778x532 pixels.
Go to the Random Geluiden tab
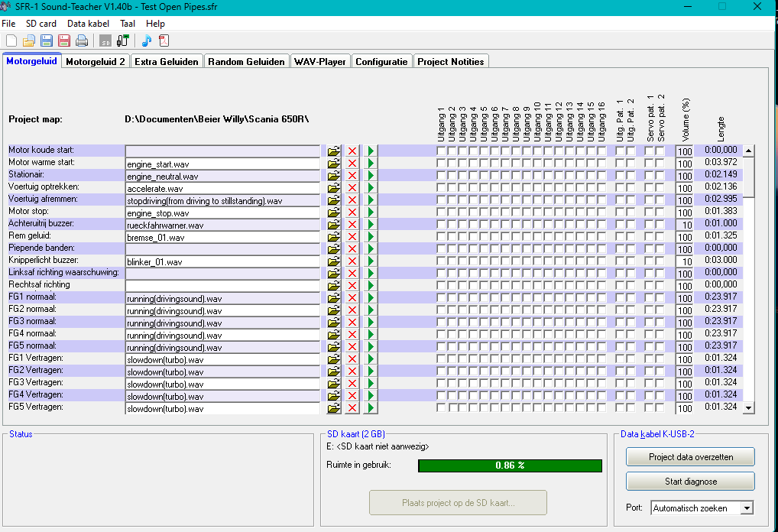click(246, 62)
